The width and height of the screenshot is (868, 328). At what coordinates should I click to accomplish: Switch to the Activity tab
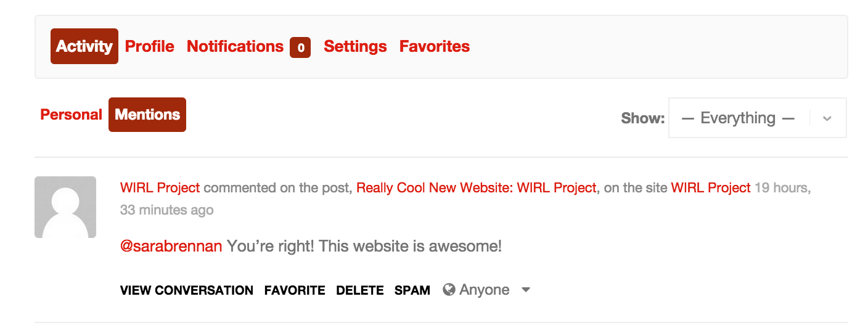(84, 46)
